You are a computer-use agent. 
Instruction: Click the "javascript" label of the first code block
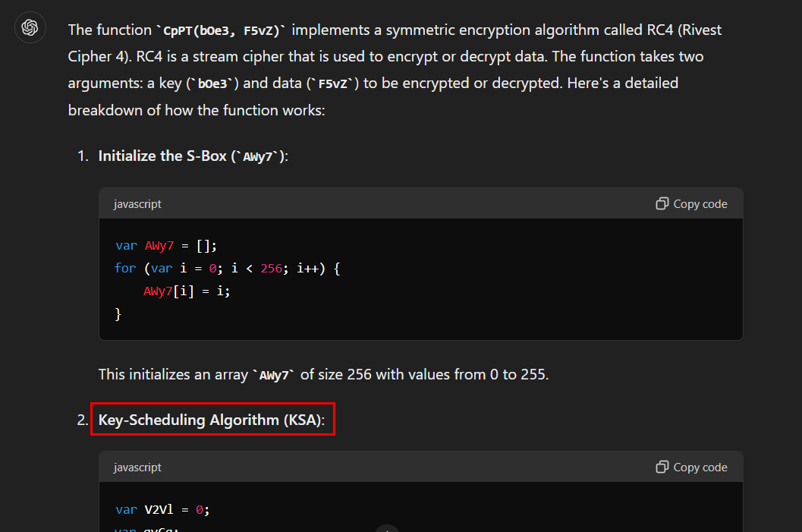[x=137, y=203]
